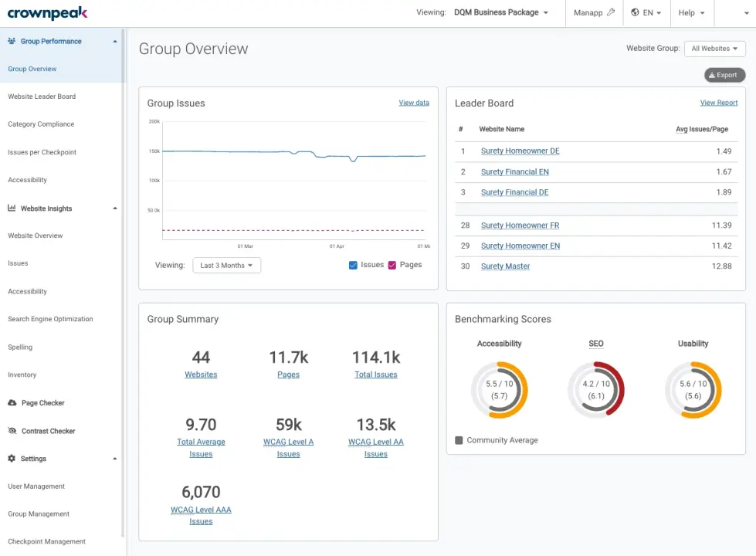This screenshot has height=556, width=756.
Task: Toggle the Pages checkbox in chart
Action: tap(392, 265)
